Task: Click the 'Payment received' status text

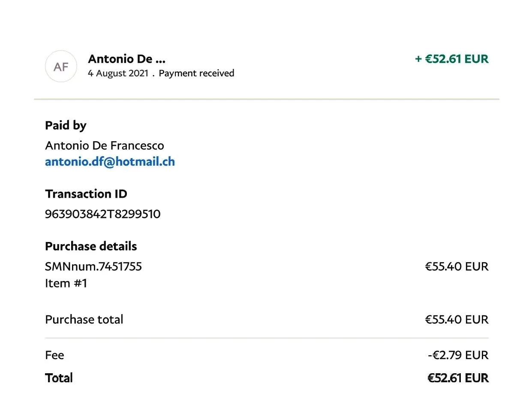Action: [x=196, y=73]
